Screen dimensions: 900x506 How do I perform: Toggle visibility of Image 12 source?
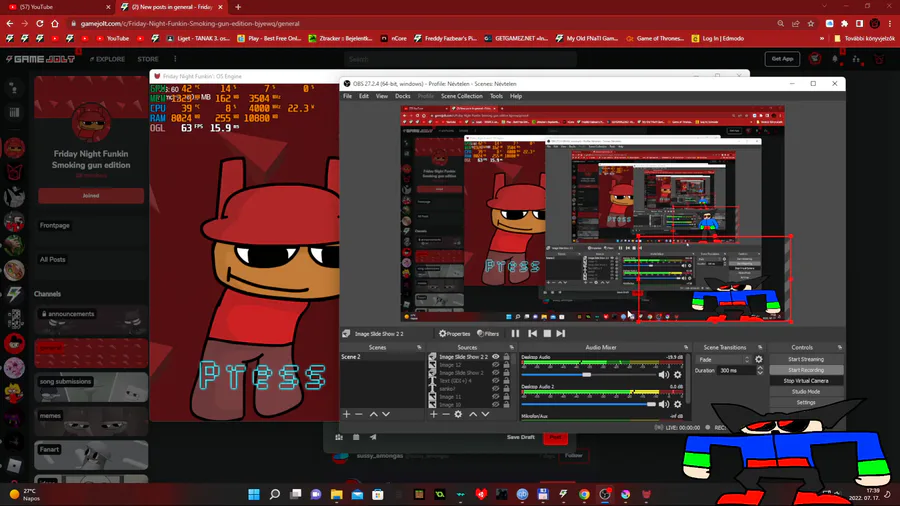pos(496,365)
